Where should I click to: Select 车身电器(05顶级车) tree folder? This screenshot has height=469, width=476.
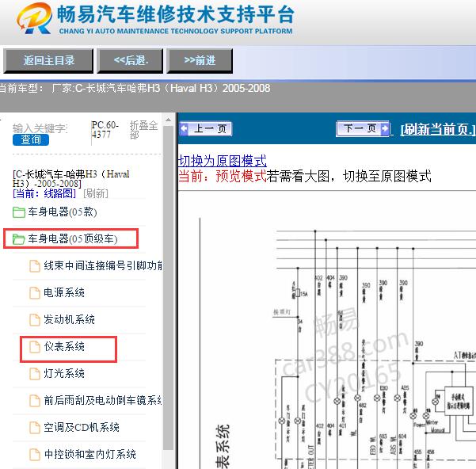click(73, 239)
